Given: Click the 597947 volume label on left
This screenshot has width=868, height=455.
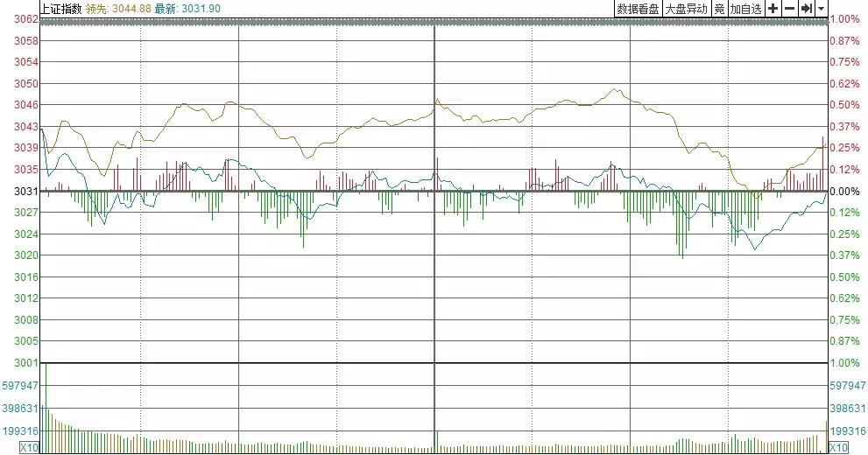Looking at the screenshot, I should (x=20, y=385).
